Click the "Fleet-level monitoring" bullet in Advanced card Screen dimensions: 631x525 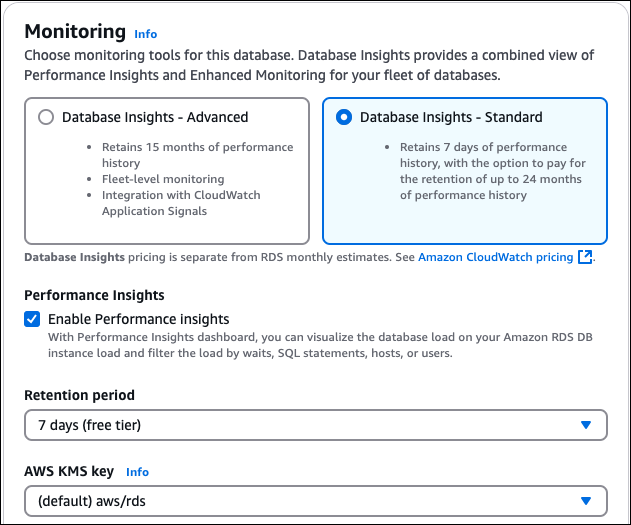(x=163, y=179)
